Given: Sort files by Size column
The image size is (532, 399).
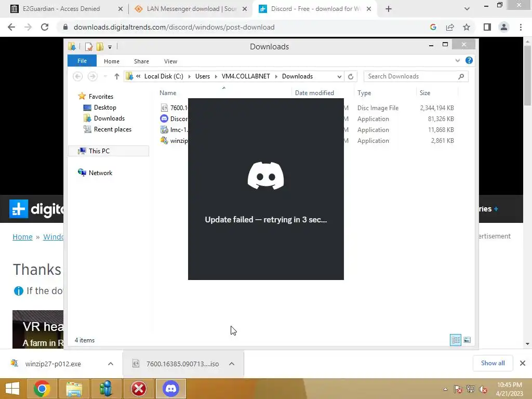Looking at the screenshot, I should pos(425,92).
